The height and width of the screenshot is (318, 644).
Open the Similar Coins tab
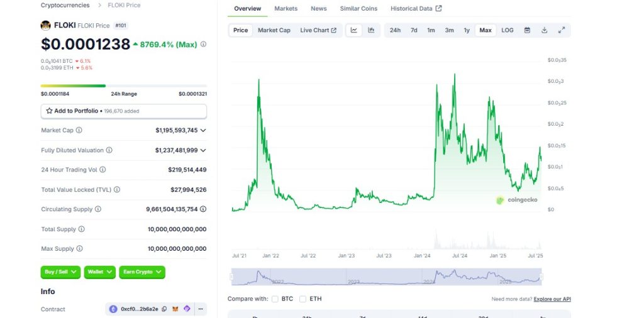pyautogui.click(x=358, y=8)
